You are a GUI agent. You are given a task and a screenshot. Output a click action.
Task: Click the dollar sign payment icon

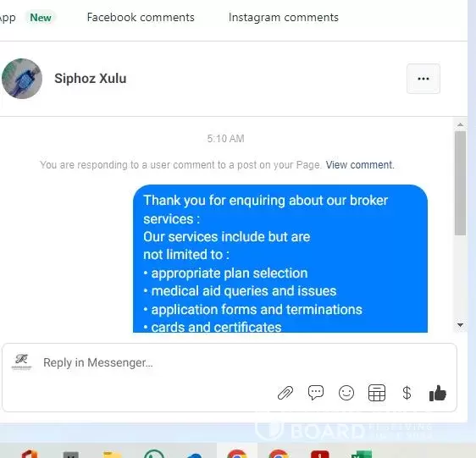tap(407, 393)
